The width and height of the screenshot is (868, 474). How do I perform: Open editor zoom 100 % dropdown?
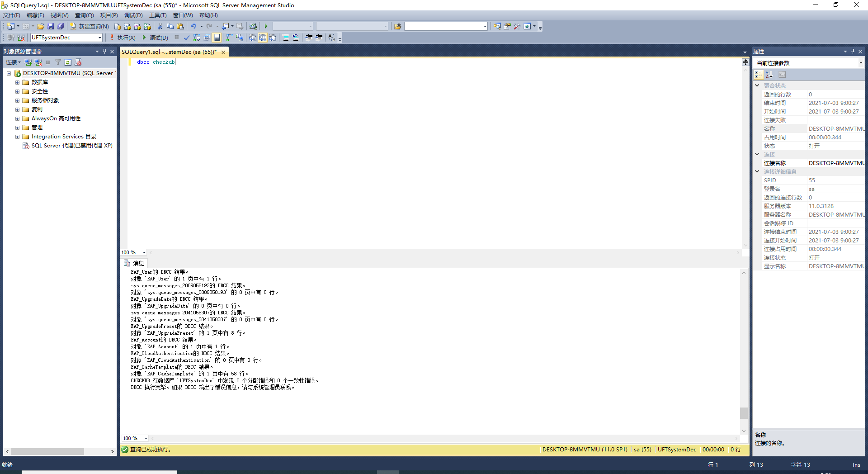(x=144, y=252)
